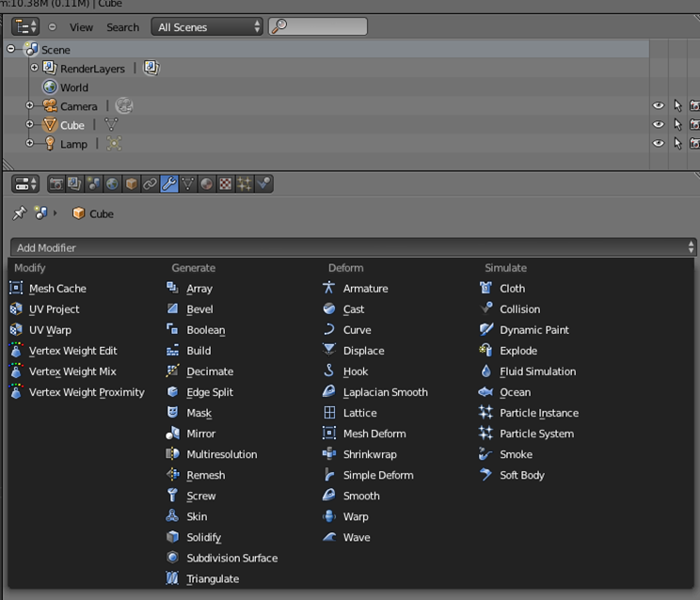Screen dimensions: 700x600
Task: Click the pin icon beside Cube breadcrumb
Action: (x=19, y=213)
